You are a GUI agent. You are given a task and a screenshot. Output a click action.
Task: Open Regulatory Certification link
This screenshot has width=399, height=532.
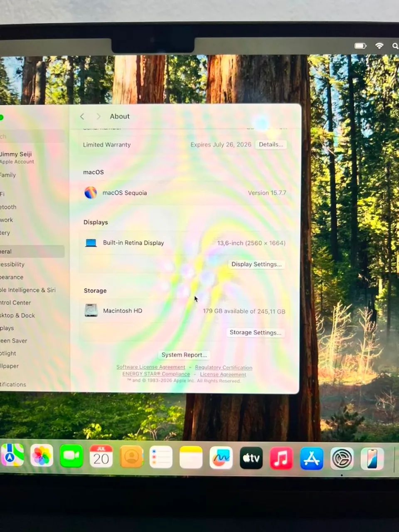click(224, 367)
